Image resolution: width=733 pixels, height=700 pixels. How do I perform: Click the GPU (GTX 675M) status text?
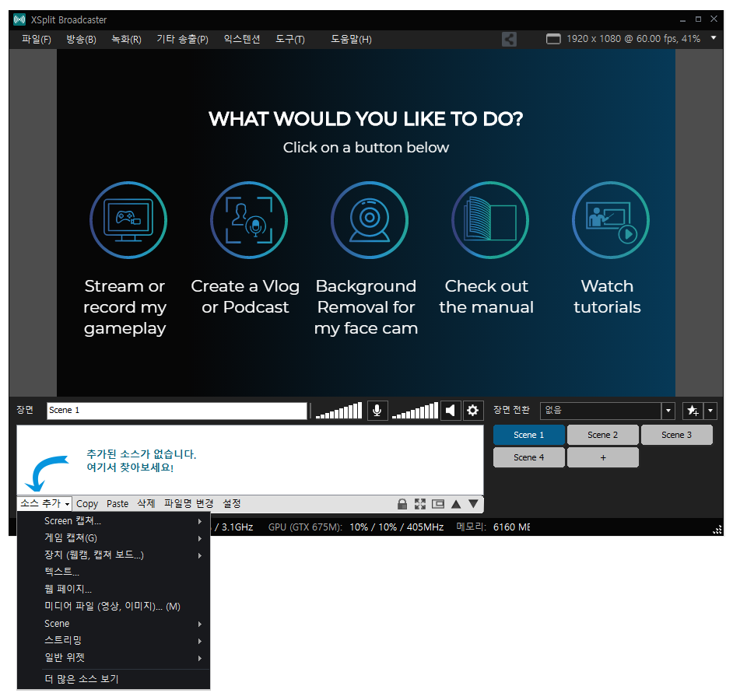point(305,527)
